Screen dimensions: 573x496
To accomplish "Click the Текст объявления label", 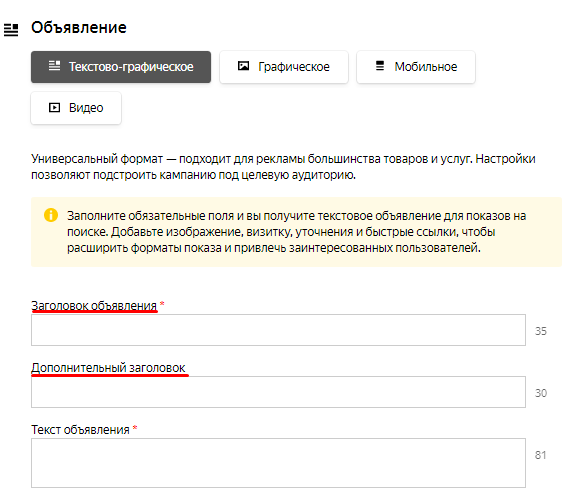I will coord(80,429).
